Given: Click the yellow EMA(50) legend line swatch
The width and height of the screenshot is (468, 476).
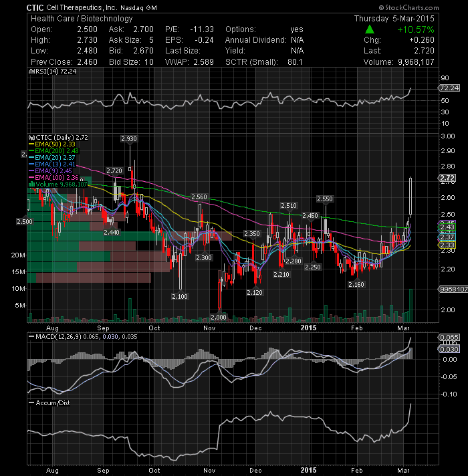Looking at the screenshot, I should tap(31, 144).
